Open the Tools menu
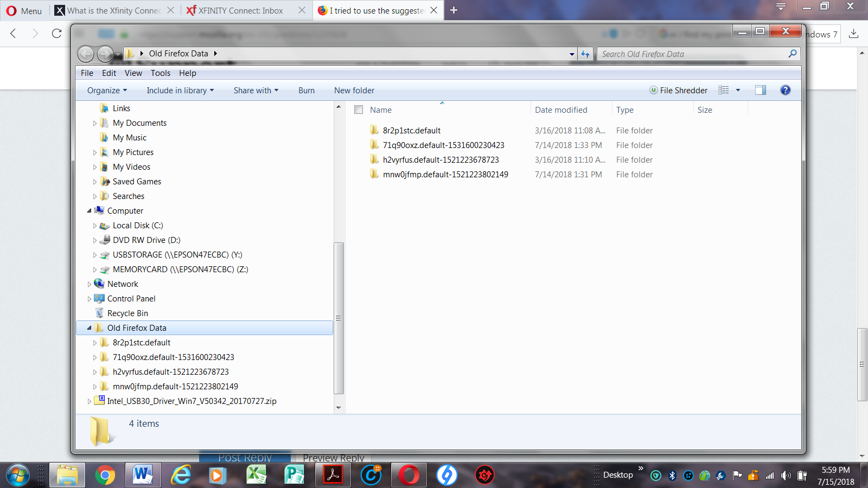 click(161, 73)
